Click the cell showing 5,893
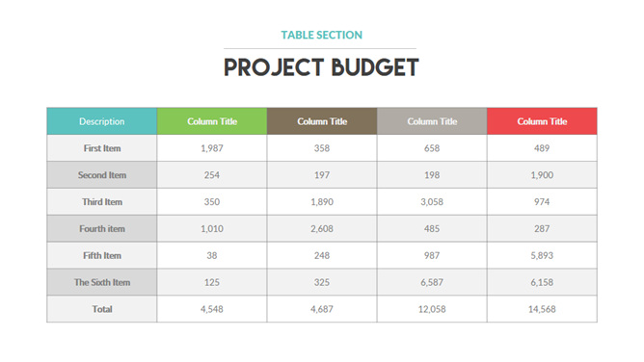This screenshot has width=644, height=362. [542, 255]
